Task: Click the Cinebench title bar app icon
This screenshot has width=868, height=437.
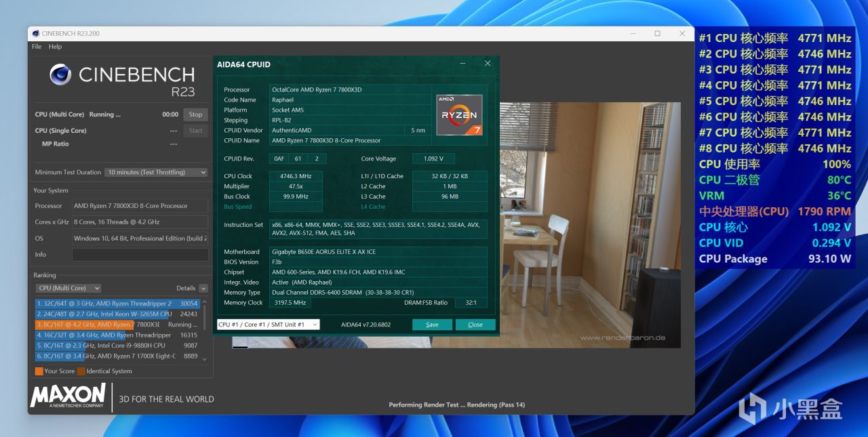Action: click(x=35, y=33)
